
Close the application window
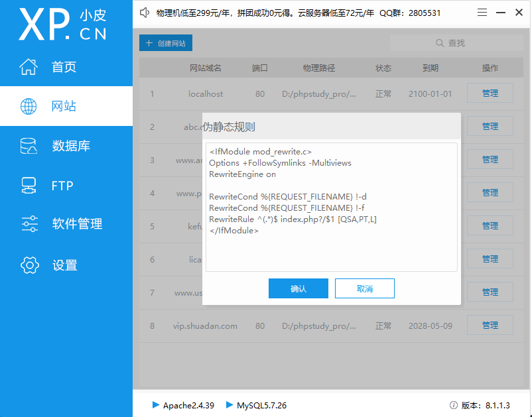(519, 13)
